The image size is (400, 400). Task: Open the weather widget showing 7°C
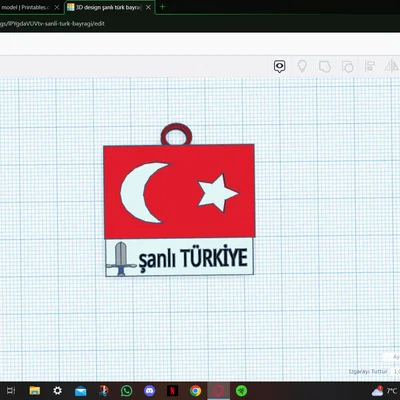tap(384, 390)
